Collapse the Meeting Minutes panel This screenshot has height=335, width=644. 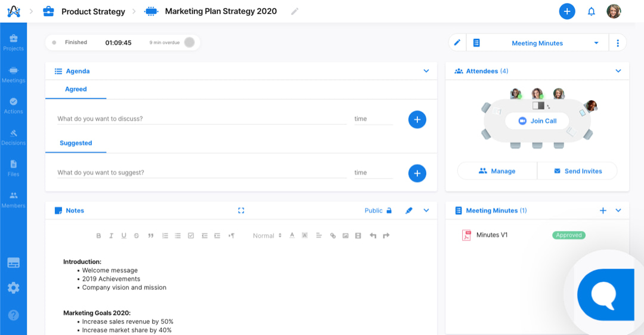pyautogui.click(x=618, y=210)
